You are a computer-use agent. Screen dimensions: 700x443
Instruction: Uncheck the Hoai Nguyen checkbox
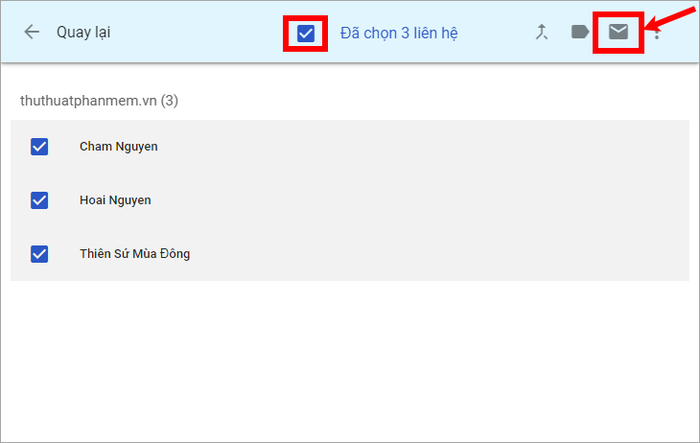pyautogui.click(x=39, y=200)
